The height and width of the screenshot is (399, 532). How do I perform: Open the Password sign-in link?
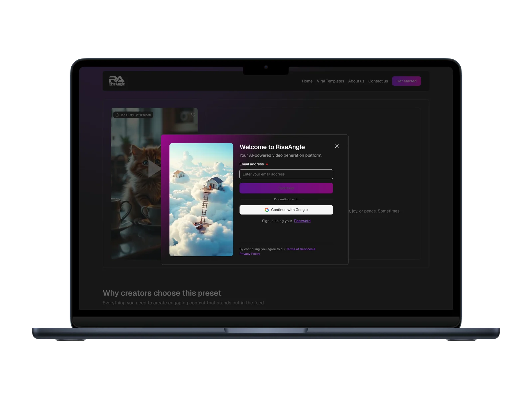pyautogui.click(x=302, y=221)
